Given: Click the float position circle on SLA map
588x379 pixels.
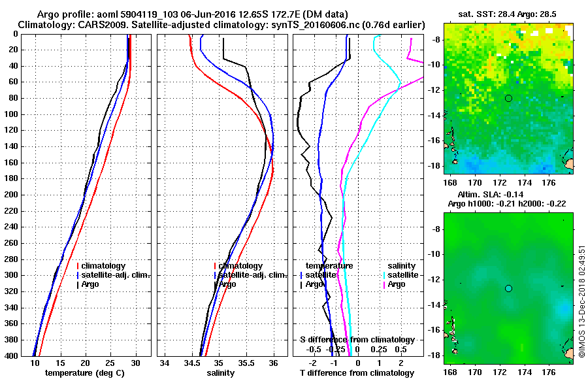Looking at the screenshot, I should tap(508, 289).
